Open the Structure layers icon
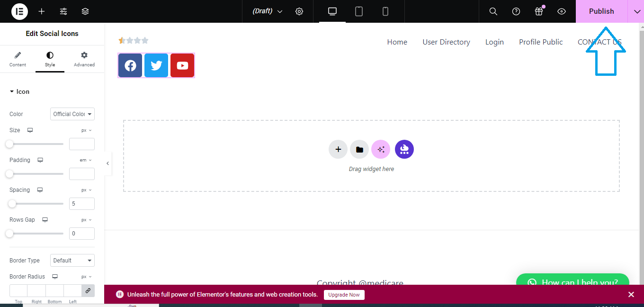This screenshot has width=644, height=307. click(x=85, y=11)
